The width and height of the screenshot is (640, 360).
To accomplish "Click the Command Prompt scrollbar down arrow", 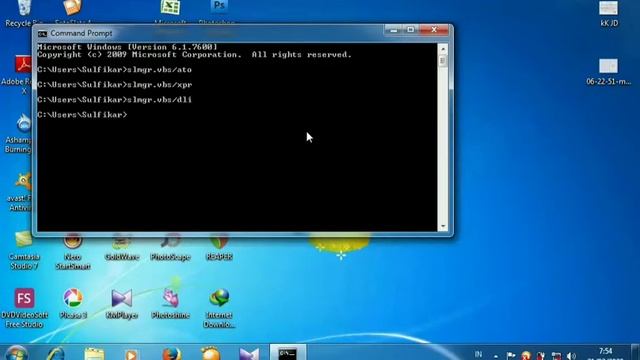I will pyautogui.click(x=442, y=227).
